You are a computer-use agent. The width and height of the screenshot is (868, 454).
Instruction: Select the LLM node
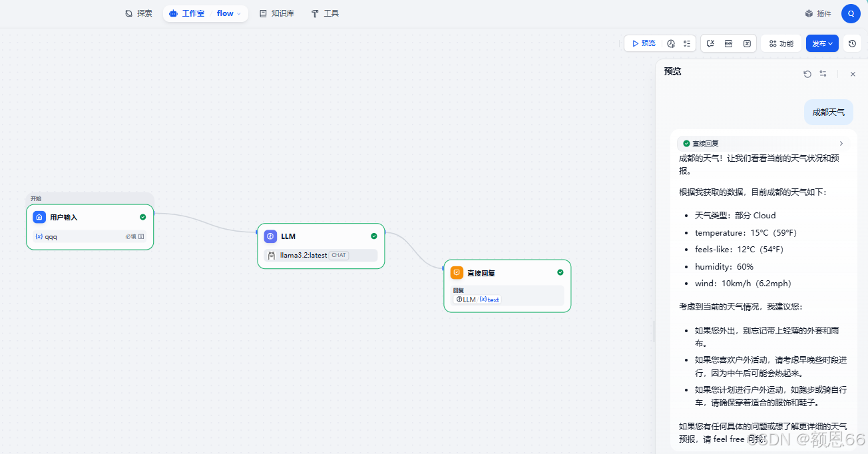click(x=321, y=246)
